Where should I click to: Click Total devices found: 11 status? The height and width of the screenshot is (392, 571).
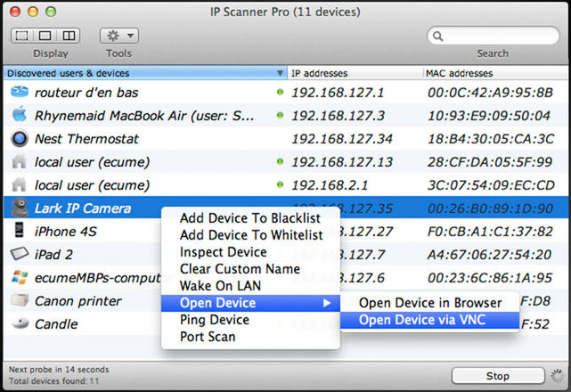tap(53, 381)
